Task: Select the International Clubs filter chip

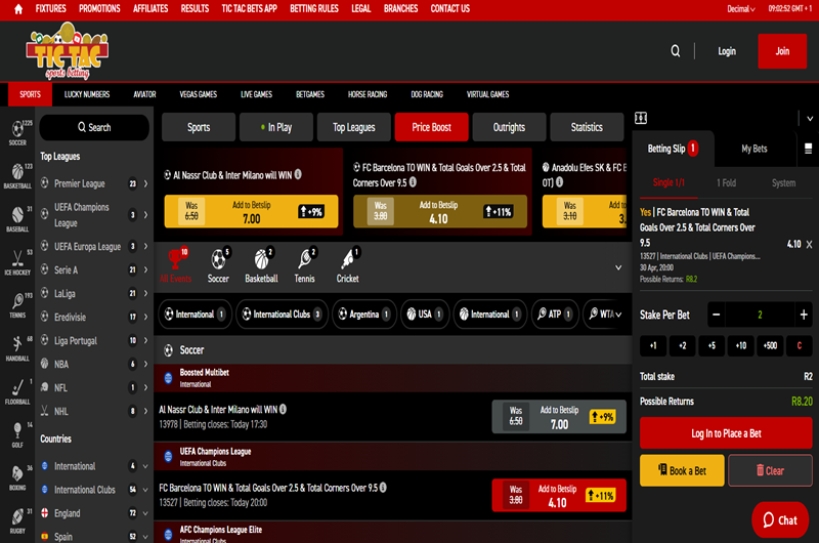Action: coord(282,314)
